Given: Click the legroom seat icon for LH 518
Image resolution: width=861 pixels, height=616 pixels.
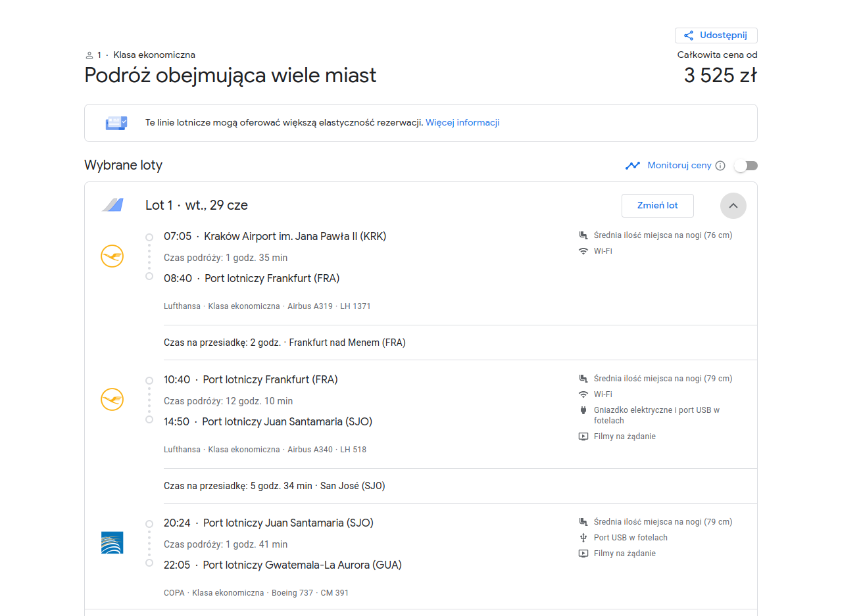Looking at the screenshot, I should 583,379.
